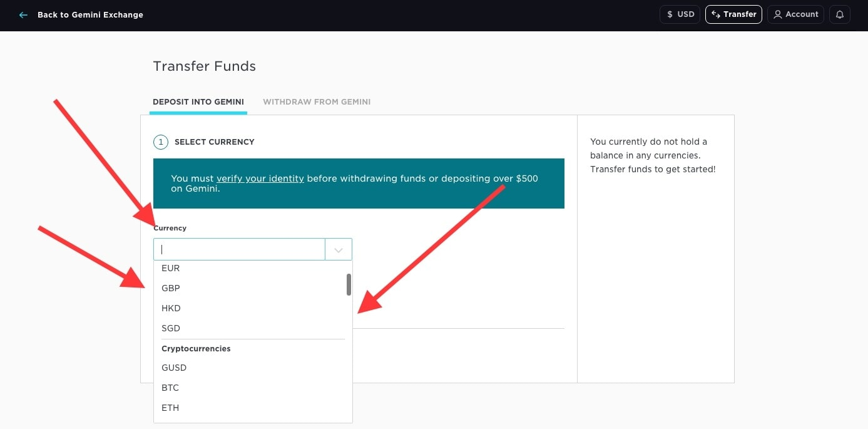Click the Transfer button in header
Screen dimensions: 868x429
[733, 14]
